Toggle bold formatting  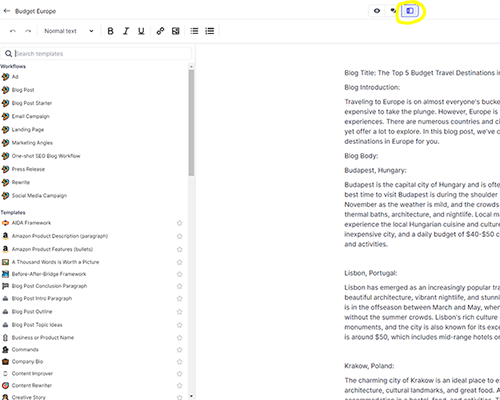pos(110,31)
